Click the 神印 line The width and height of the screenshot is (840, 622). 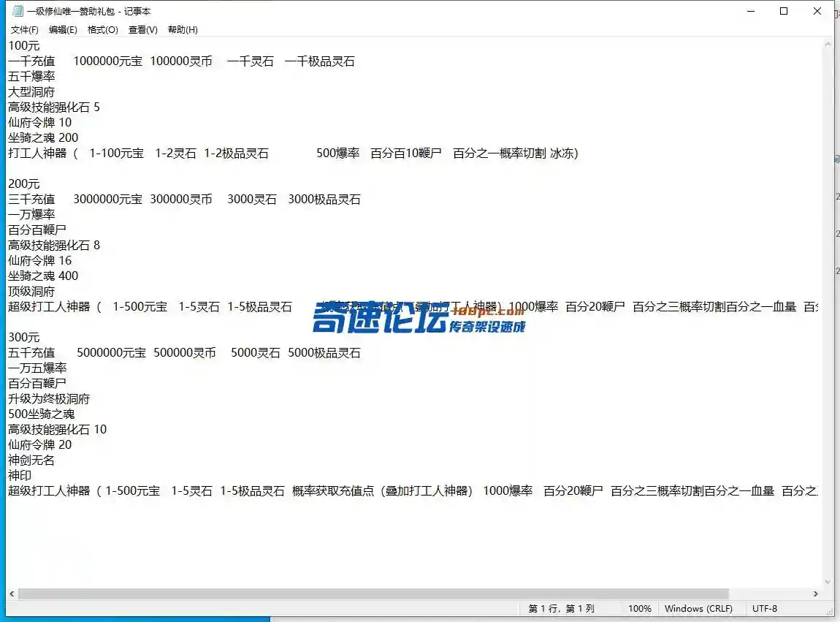(19, 475)
